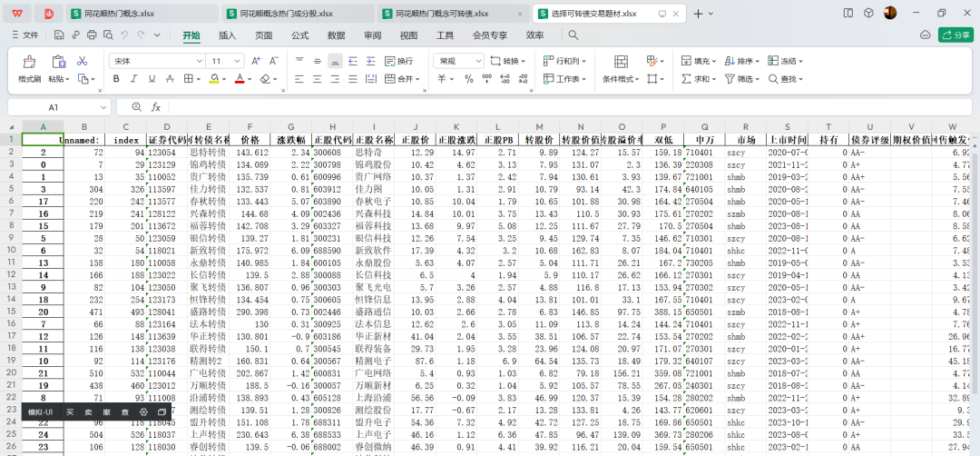Click the thousands separator icon
Screen dimensions: 980x456
click(x=487, y=79)
